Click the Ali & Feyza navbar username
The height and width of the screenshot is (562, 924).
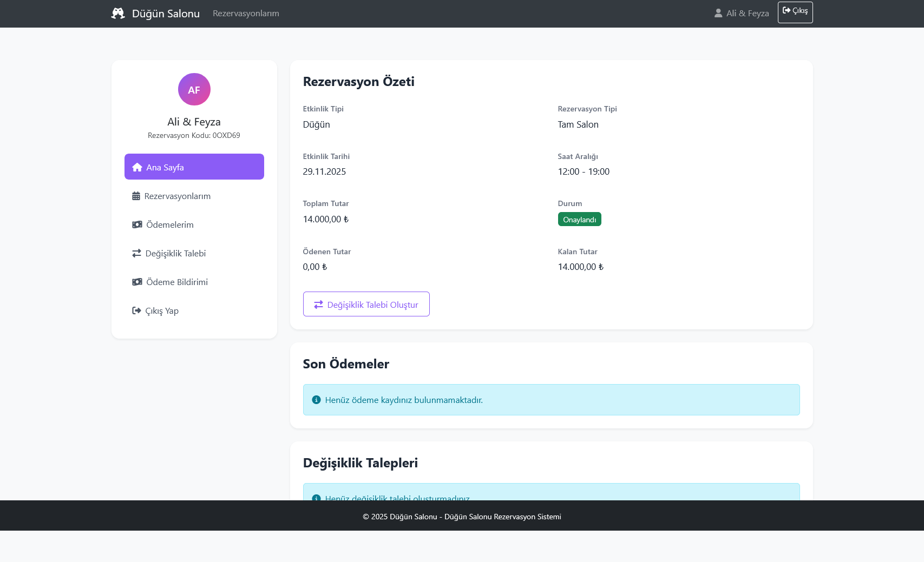tap(748, 14)
